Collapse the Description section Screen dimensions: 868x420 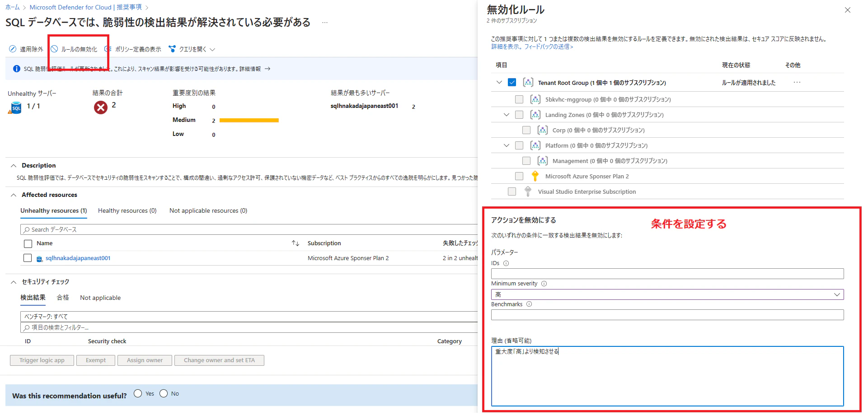tap(14, 166)
